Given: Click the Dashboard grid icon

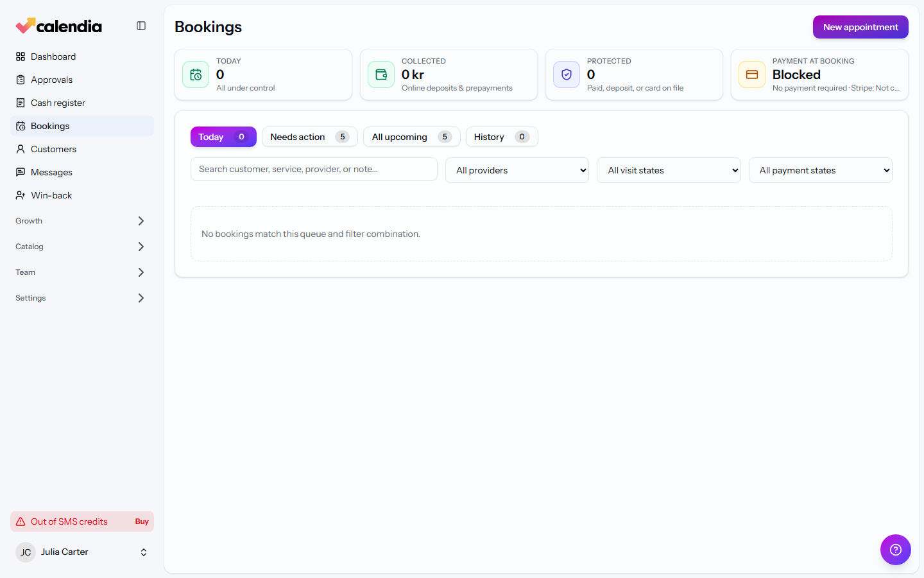Looking at the screenshot, I should click(x=21, y=57).
